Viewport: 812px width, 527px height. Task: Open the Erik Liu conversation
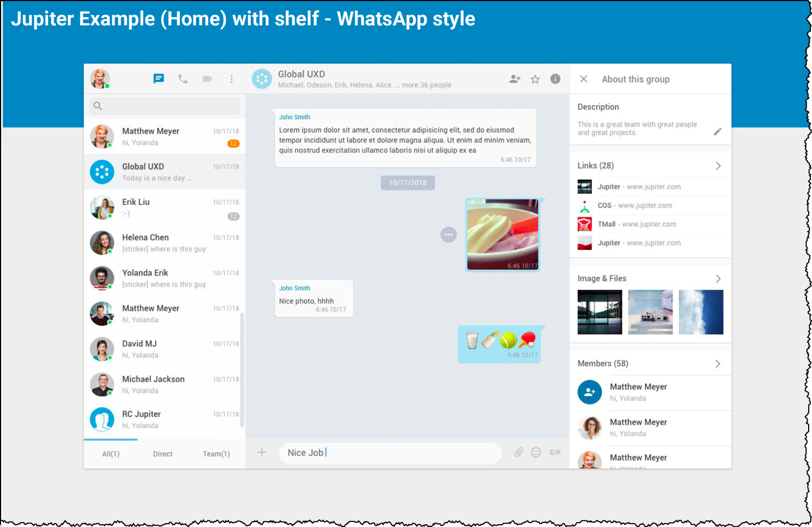pos(165,208)
